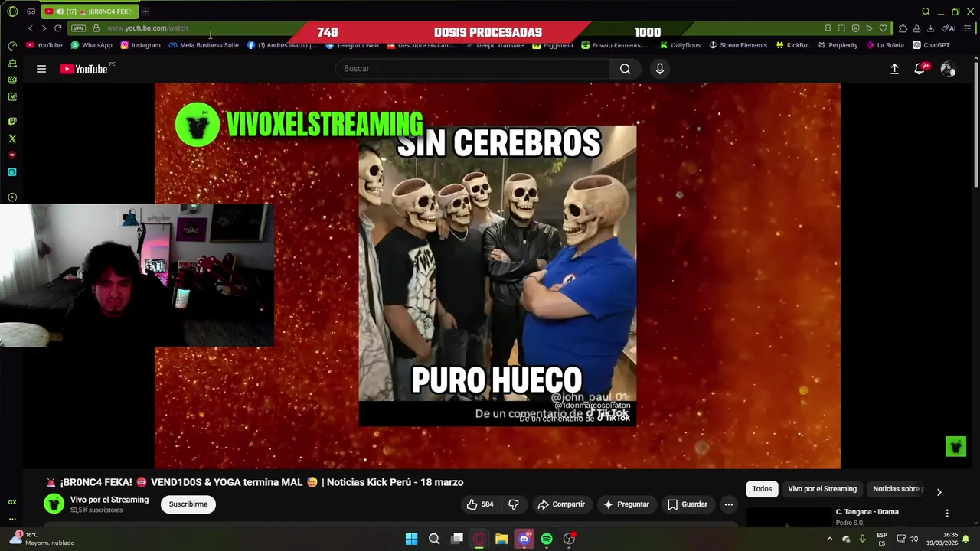Screen dimensions: 980x551
Task: Subscribe with the Suscribirme button
Action: (x=188, y=504)
